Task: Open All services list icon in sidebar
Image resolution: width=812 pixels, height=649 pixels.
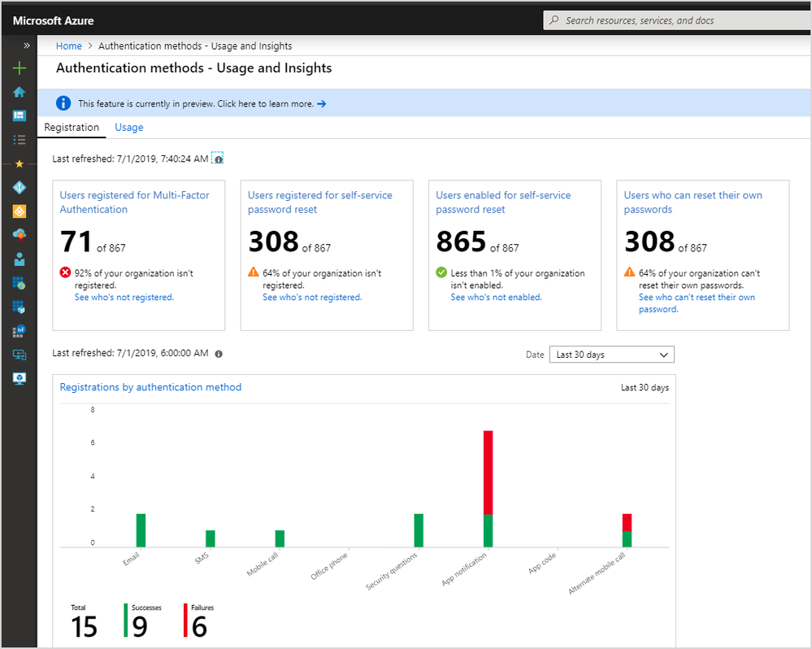Action: pos(20,140)
